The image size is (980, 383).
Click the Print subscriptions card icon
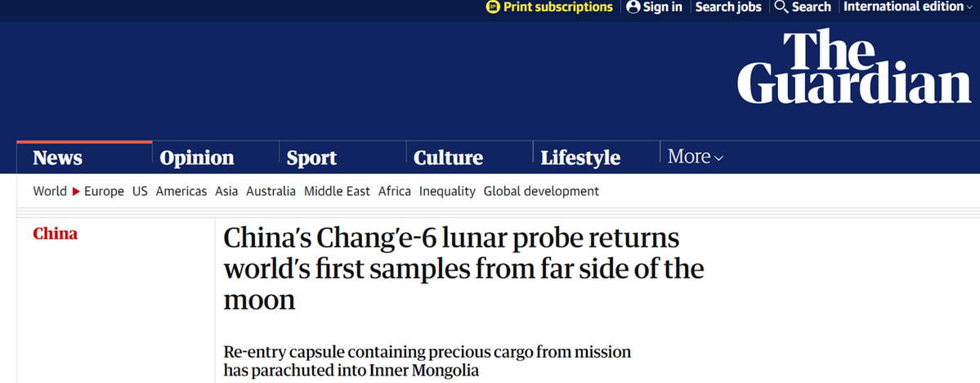coord(493,7)
